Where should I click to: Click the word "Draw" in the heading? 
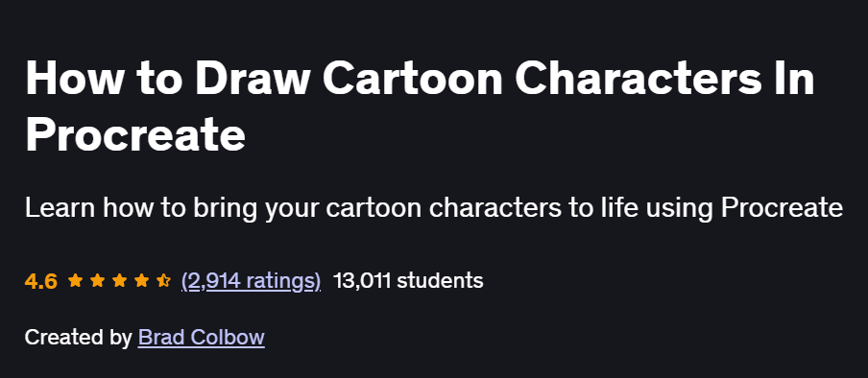point(252,78)
